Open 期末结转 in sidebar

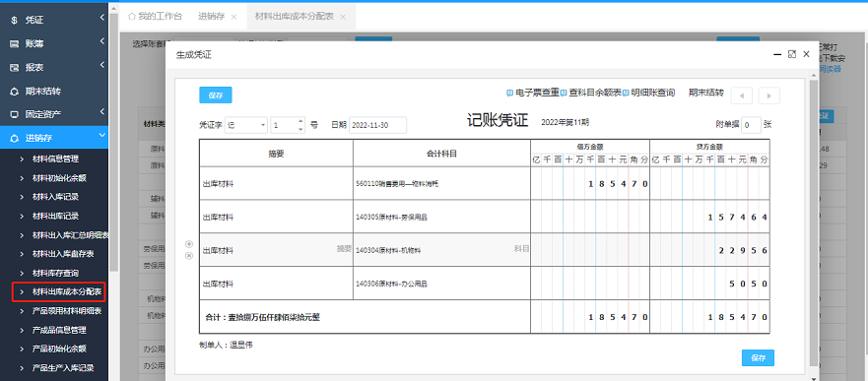[54, 91]
